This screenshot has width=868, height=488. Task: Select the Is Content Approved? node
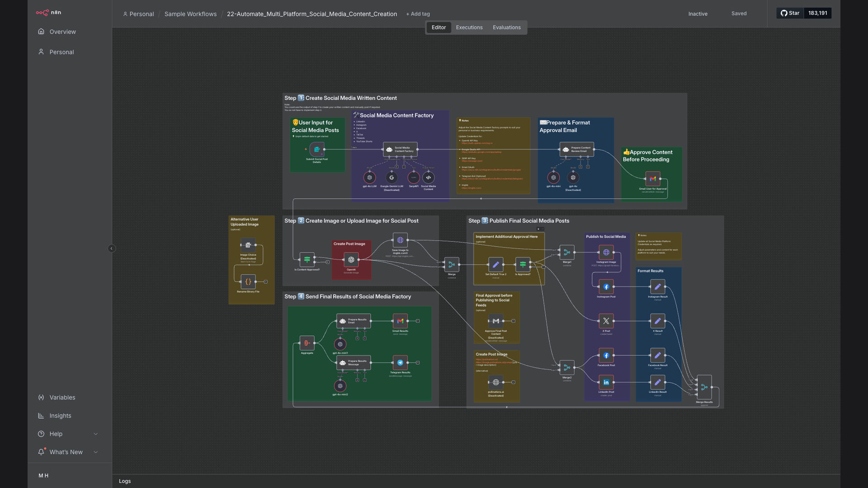[x=307, y=260]
